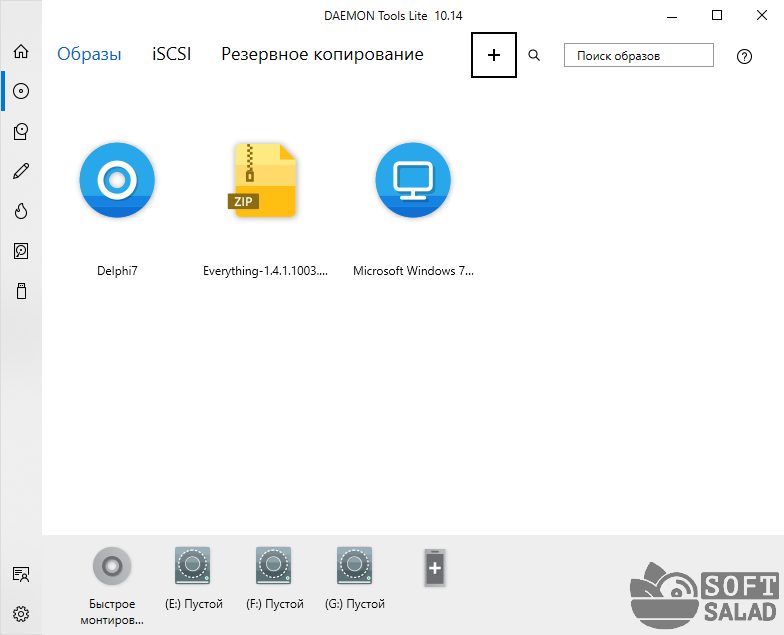Screen dimensions: 784x635
Task: Click the Quick Mount disc icon
Action: coord(112,566)
